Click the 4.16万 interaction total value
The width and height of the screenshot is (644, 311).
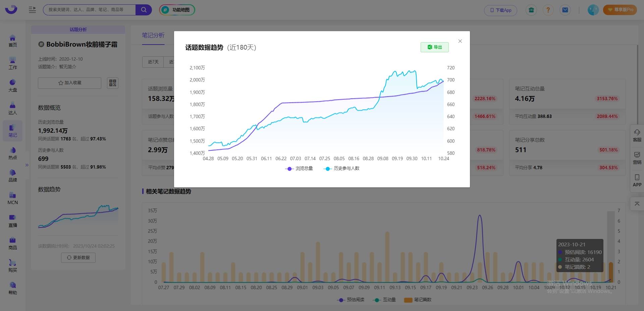point(525,99)
